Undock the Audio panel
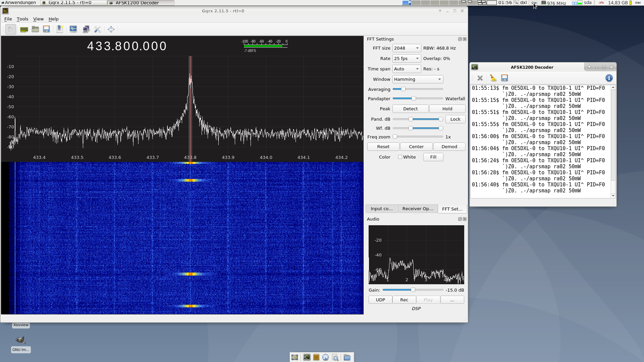 460,219
